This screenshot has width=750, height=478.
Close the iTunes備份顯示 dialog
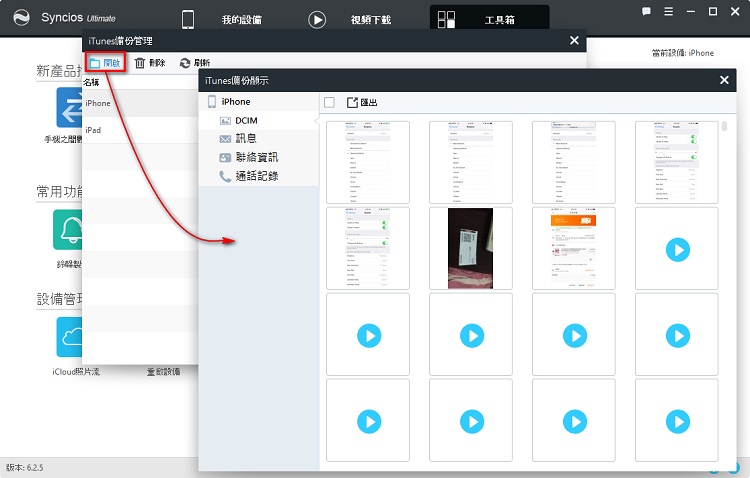point(724,80)
